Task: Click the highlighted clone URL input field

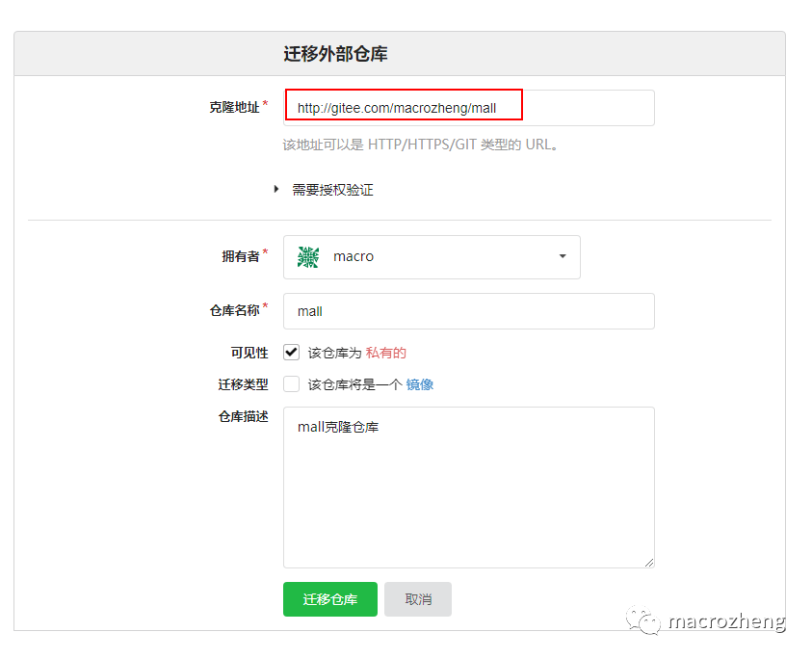Action: tap(403, 107)
